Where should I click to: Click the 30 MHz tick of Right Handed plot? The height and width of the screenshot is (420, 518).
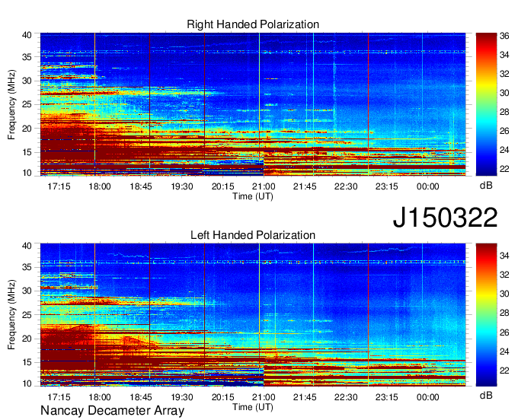(x=27, y=81)
